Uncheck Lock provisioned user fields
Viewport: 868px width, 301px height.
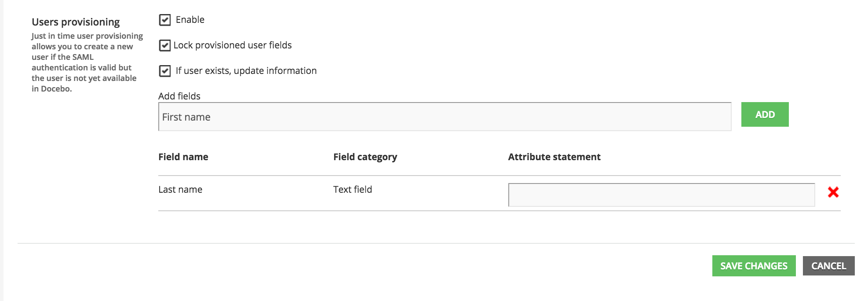[164, 45]
